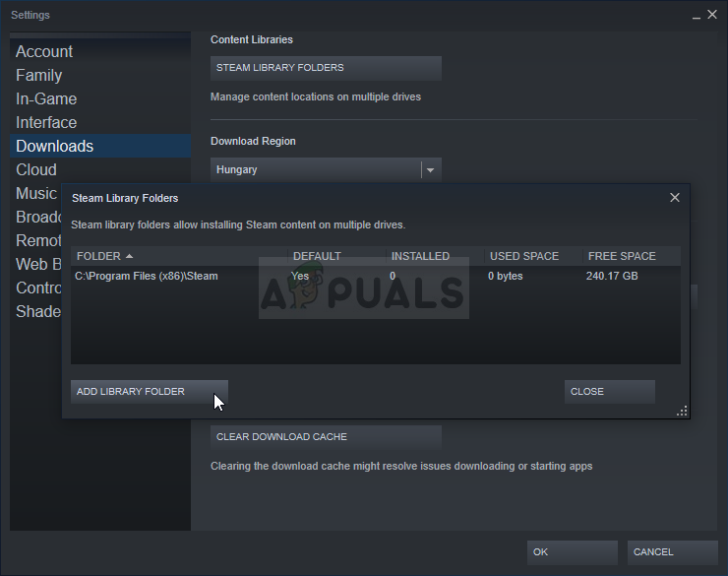The image size is (728, 576).
Task: Click the STEAM LIBRARY FOLDERS button
Action: [x=326, y=68]
